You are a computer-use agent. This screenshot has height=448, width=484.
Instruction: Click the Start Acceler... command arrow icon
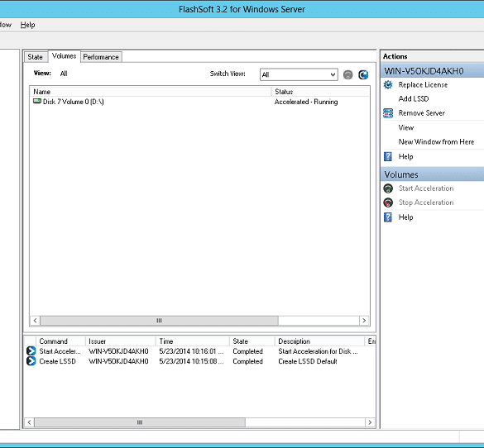[31, 351]
